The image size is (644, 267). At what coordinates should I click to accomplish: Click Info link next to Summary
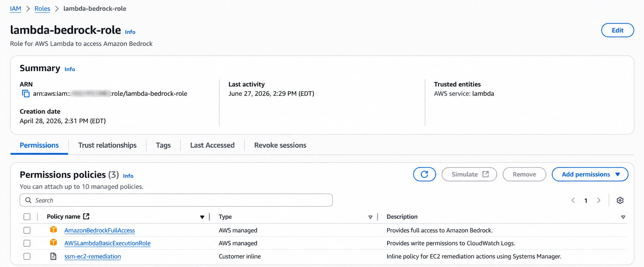(x=70, y=69)
